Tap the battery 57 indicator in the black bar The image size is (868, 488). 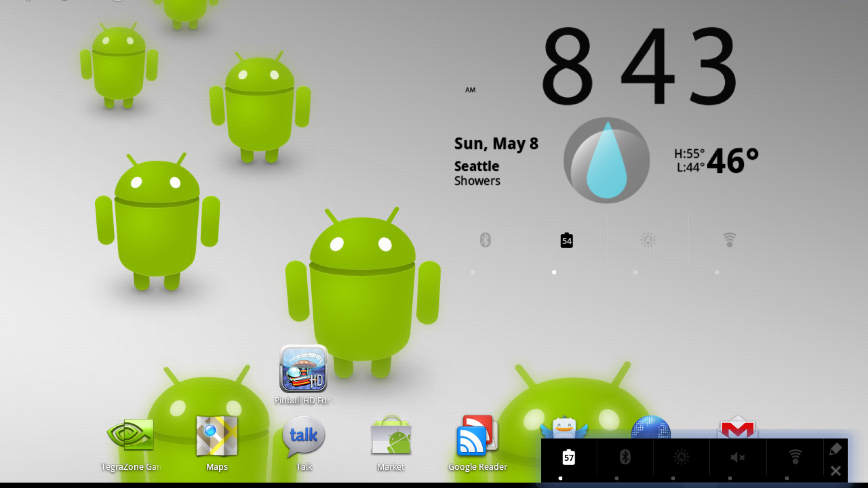coord(568,457)
